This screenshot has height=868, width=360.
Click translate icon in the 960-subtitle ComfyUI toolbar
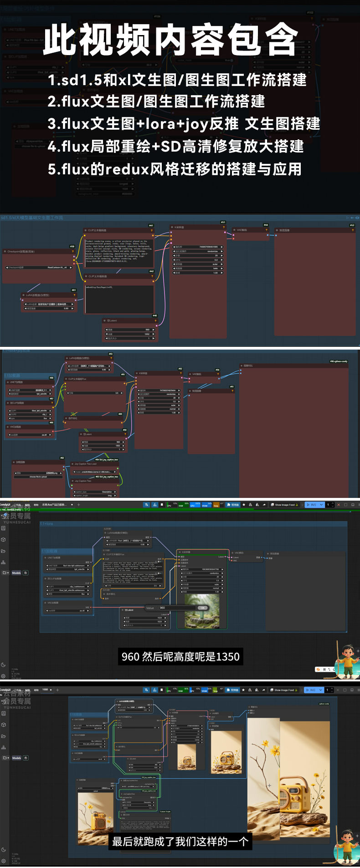(147, 505)
